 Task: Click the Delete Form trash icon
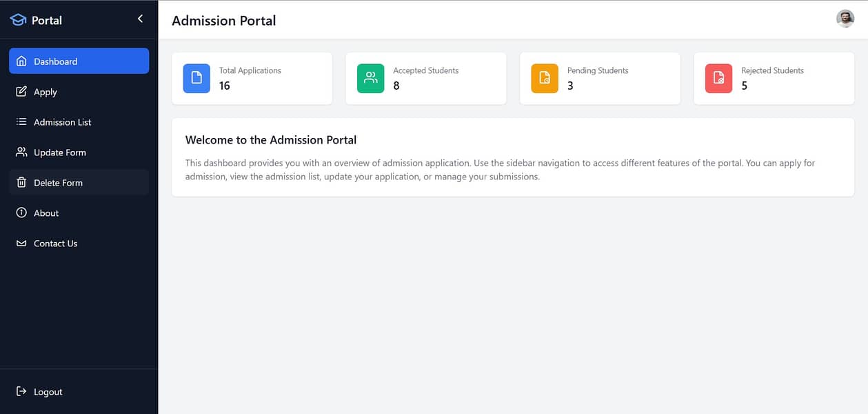(x=21, y=182)
